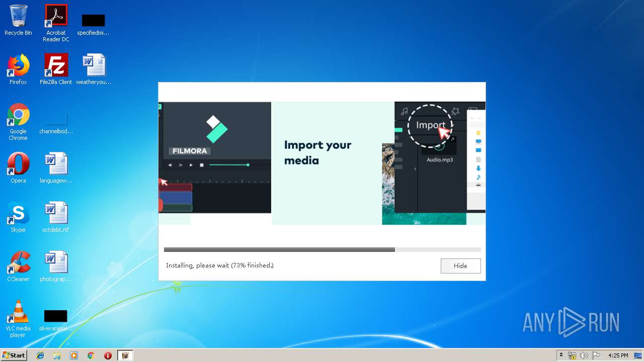Screen dimensions: 644x362
Task: Launch Firefox from the desktop
Action: pyautogui.click(x=18, y=69)
